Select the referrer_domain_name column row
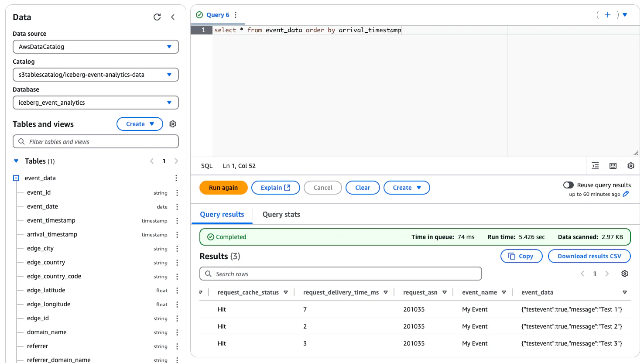 pos(96,359)
